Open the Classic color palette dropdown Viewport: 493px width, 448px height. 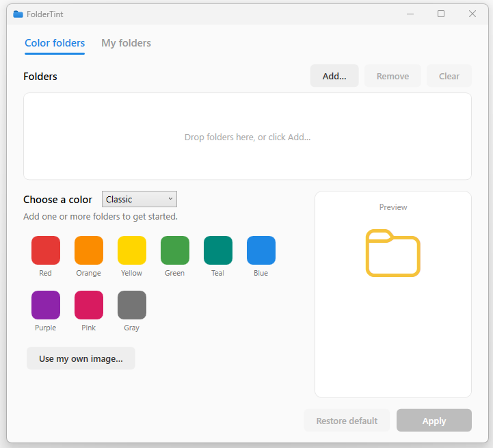pyautogui.click(x=139, y=199)
